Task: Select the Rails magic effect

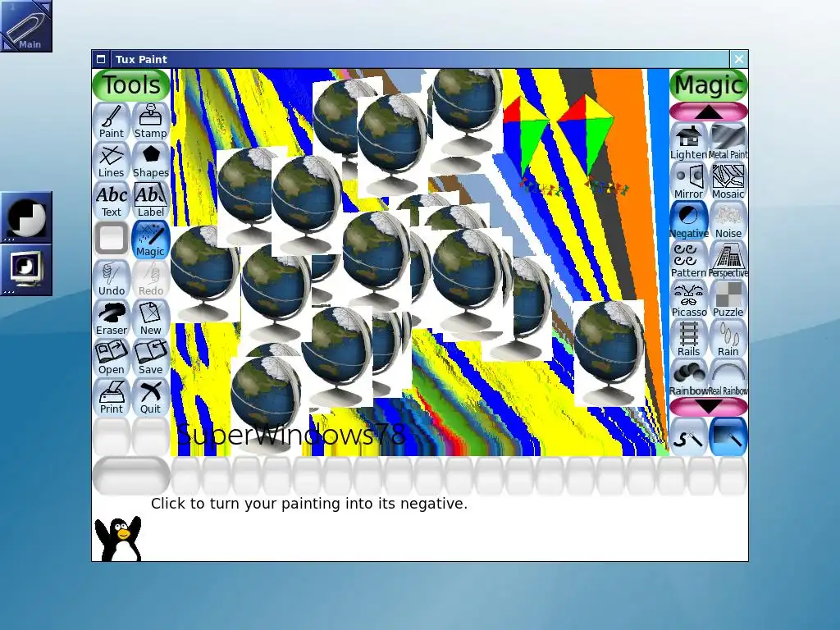Action: (689, 339)
